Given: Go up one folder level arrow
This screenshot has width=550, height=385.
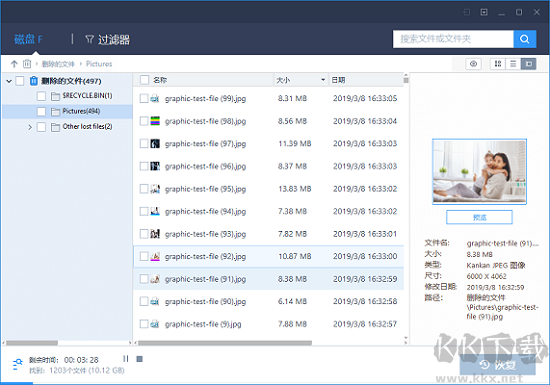Looking at the screenshot, I should point(14,64).
